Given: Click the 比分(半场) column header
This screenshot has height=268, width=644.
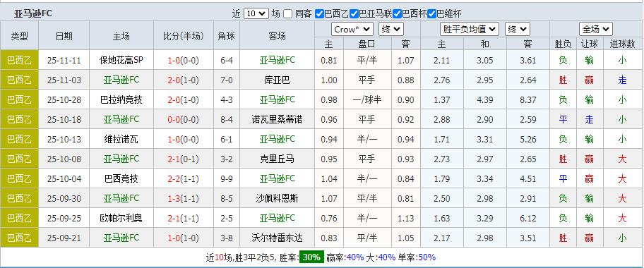Looking at the screenshot, I should tap(184, 36).
